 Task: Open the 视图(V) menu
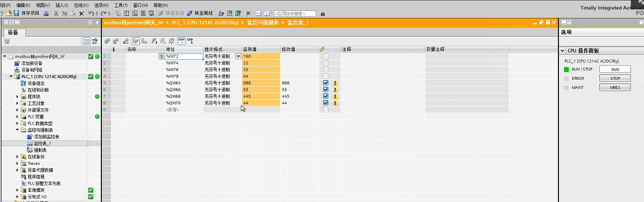point(42,5)
